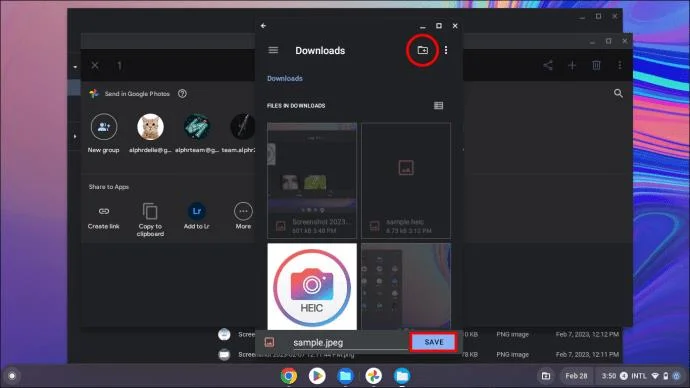Go back with the arrow in save dialog
The height and width of the screenshot is (388, 690).
tap(263, 26)
